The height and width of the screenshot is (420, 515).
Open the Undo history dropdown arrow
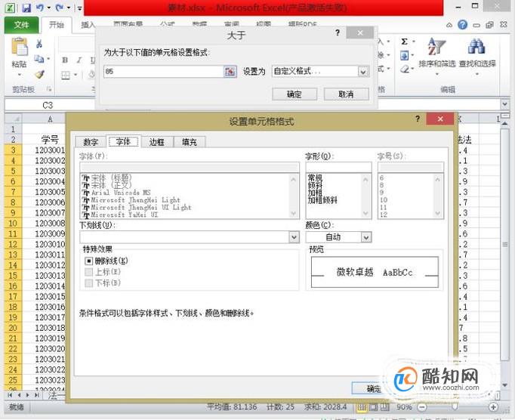pyautogui.click(x=49, y=8)
